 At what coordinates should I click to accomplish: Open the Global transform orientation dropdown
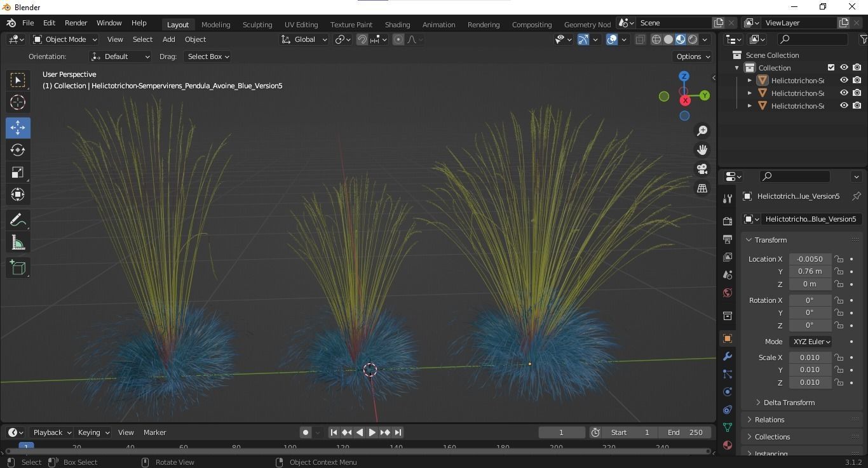pos(304,39)
